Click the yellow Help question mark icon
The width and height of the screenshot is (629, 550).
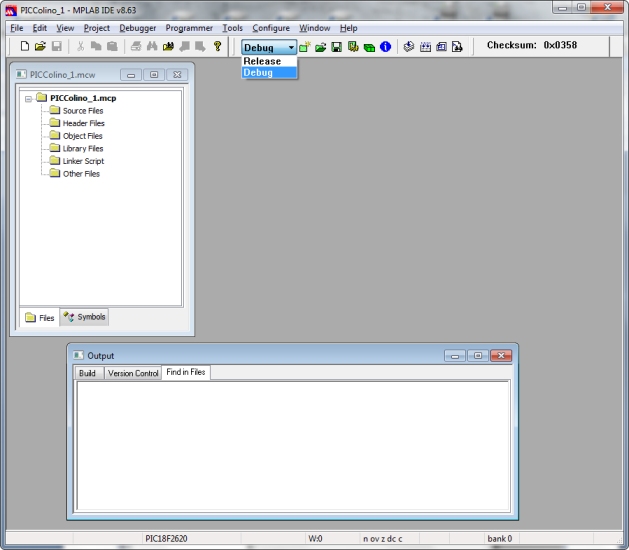click(x=217, y=46)
